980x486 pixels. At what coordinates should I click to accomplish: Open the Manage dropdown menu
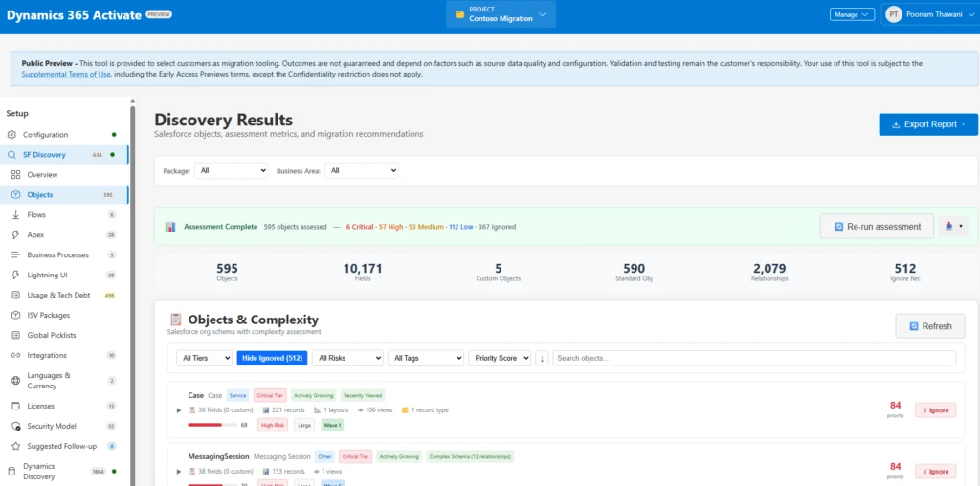pos(852,14)
